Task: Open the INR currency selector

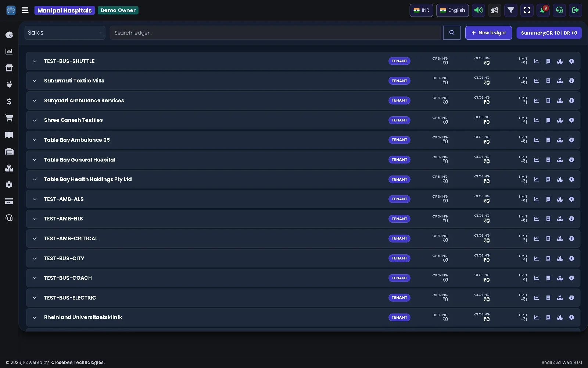Action: click(x=421, y=10)
